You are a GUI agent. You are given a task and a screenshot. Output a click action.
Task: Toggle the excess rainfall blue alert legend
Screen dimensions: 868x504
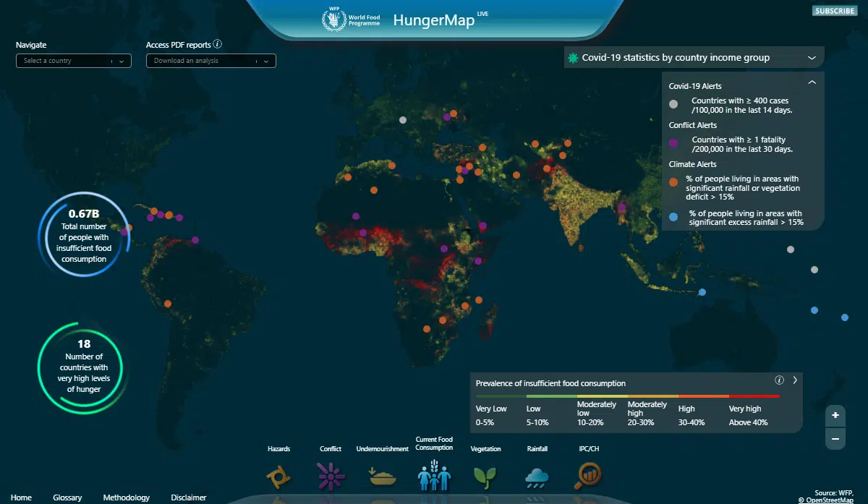(673, 217)
